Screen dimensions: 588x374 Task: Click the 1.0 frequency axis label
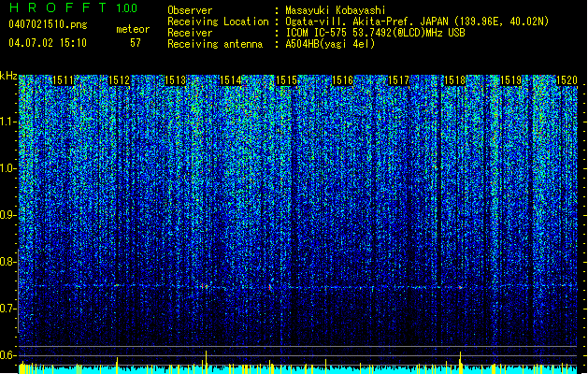(x=8, y=168)
